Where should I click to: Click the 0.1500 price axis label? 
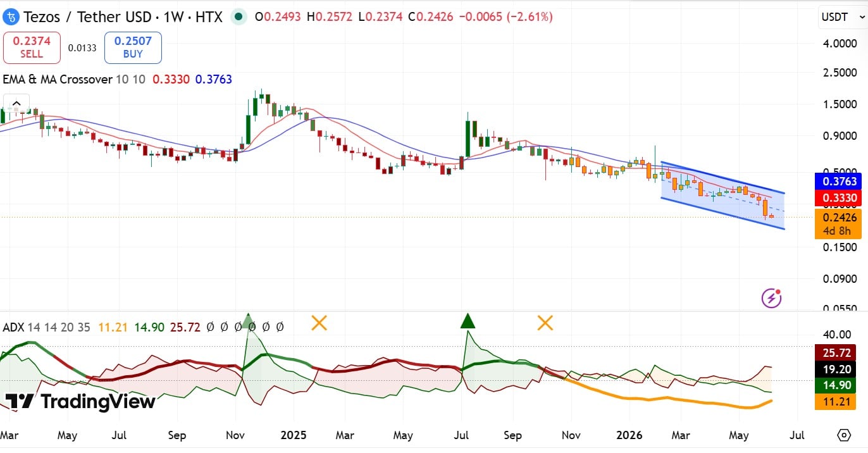point(840,247)
